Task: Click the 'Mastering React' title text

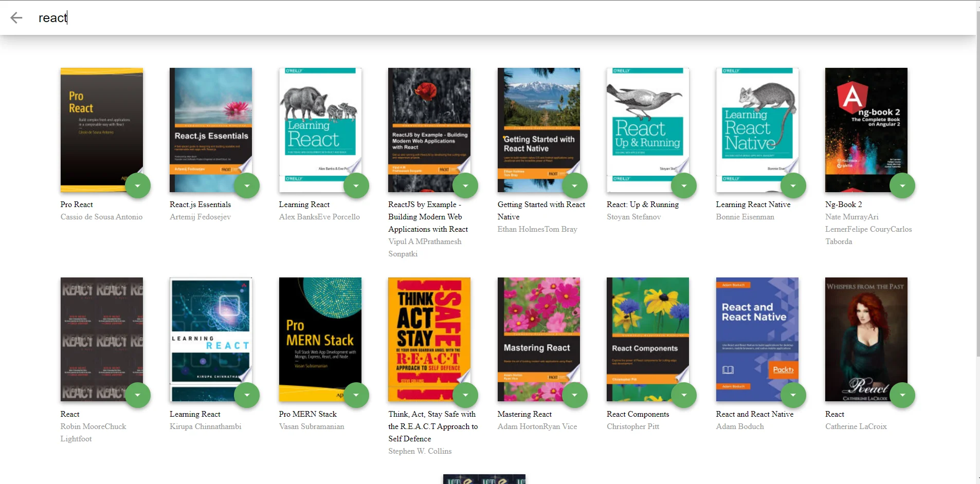Action: tap(524, 414)
